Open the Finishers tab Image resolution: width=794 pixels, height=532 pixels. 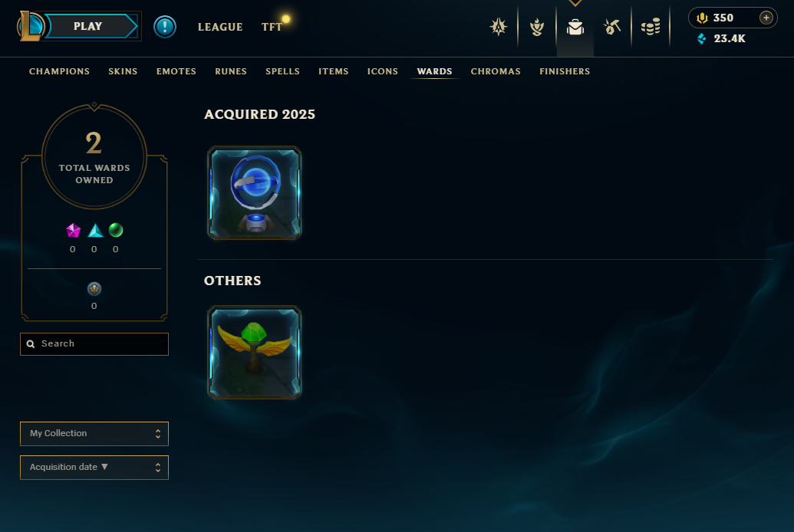pyautogui.click(x=565, y=71)
